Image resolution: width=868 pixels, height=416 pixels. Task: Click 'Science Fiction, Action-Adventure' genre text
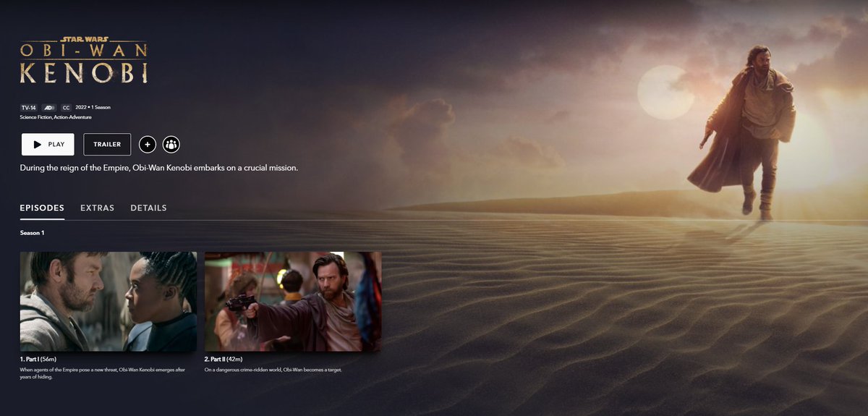[x=56, y=117]
